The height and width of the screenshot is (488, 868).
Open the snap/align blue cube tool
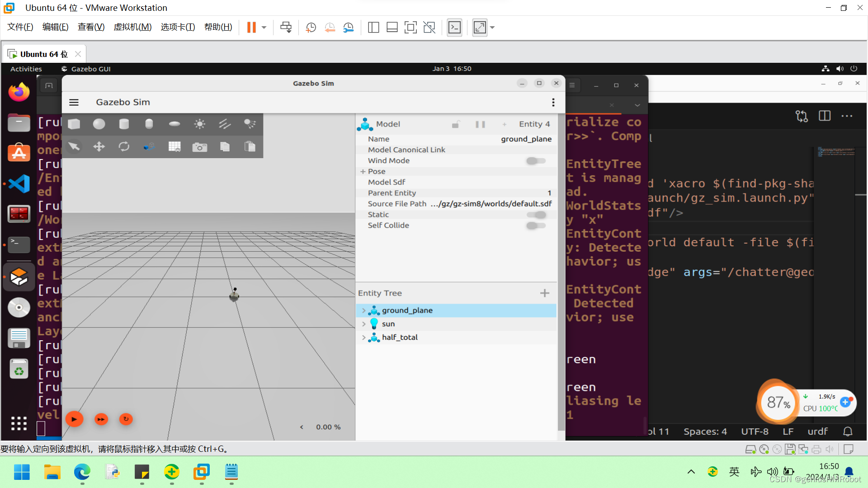click(149, 146)
